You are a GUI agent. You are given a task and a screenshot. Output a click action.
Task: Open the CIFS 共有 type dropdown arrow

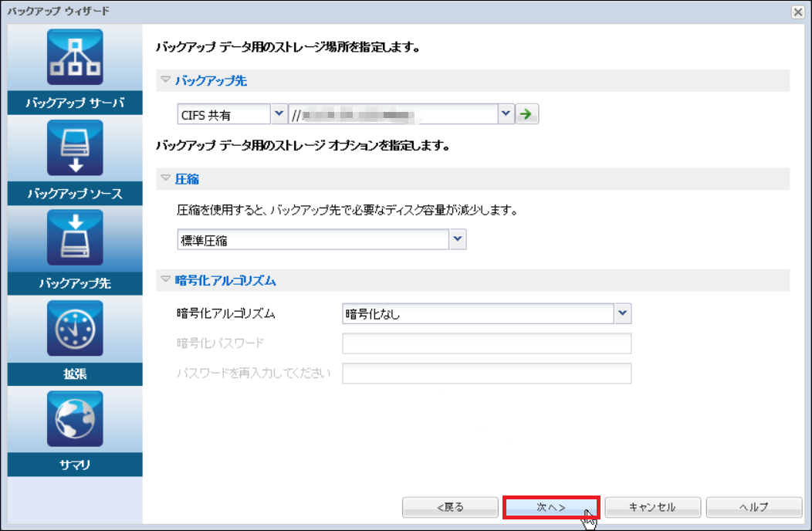tap(279, 114)
